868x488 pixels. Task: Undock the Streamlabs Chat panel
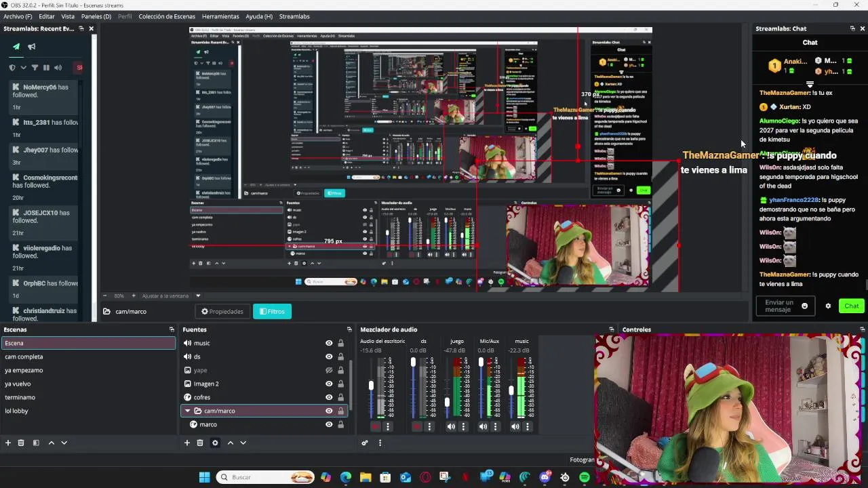[852, 28]
